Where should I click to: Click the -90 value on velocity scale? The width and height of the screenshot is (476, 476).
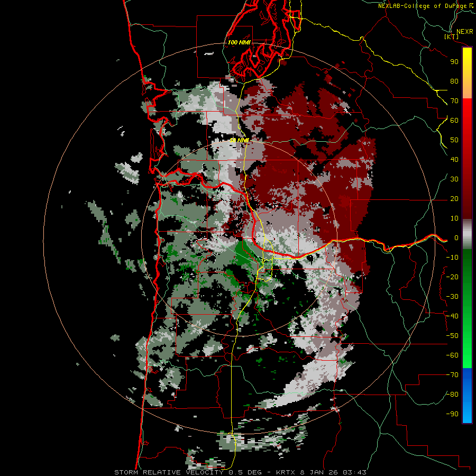tap(452, 414)
